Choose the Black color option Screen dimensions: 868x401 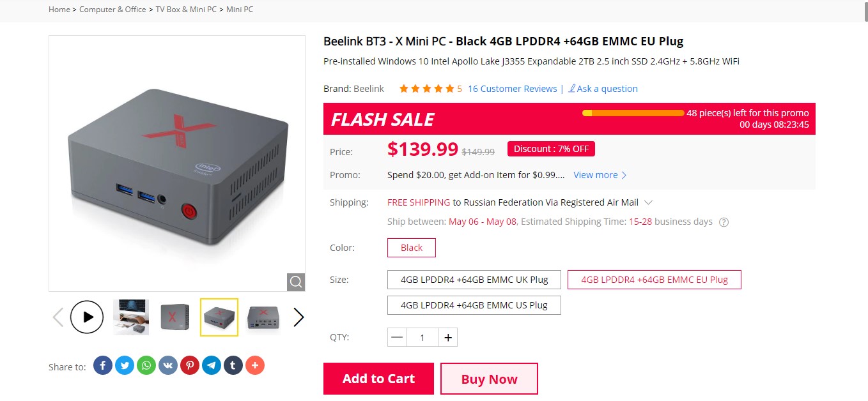pos(412,248)
